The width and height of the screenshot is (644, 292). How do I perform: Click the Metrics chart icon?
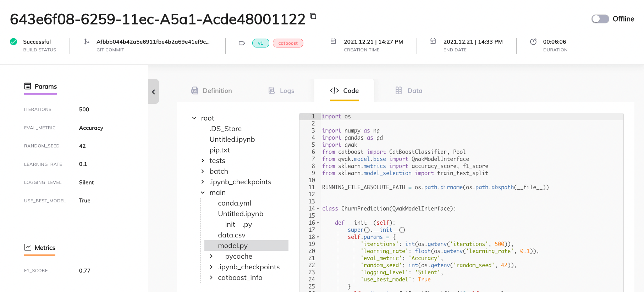(x=28, y=247)
